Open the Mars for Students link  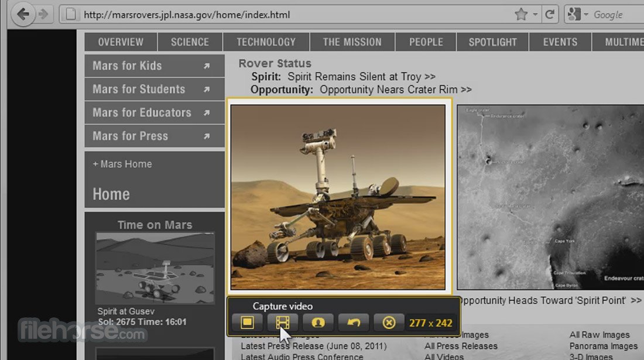tap(155, 89)
